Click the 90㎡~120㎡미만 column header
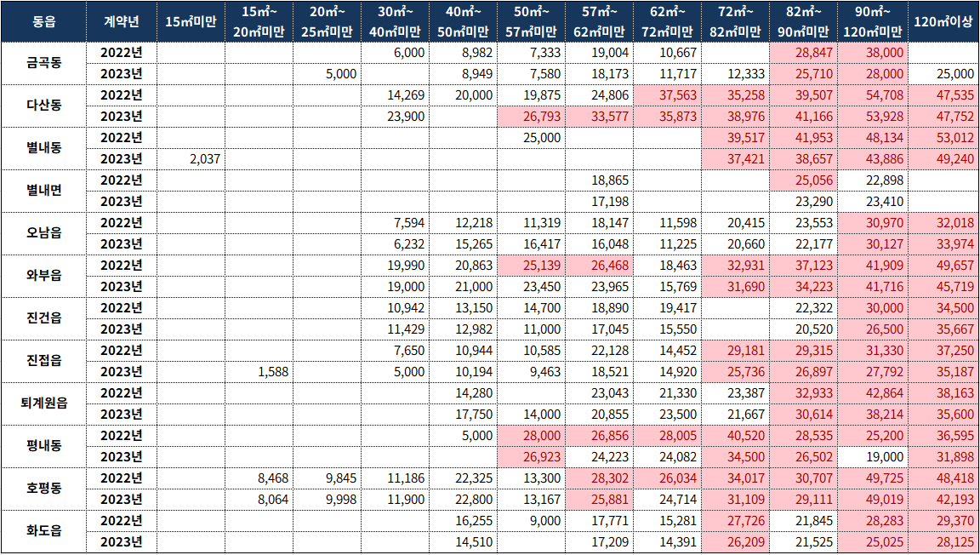The height and width of the screenshot is (555, 980). click(873, 22)
